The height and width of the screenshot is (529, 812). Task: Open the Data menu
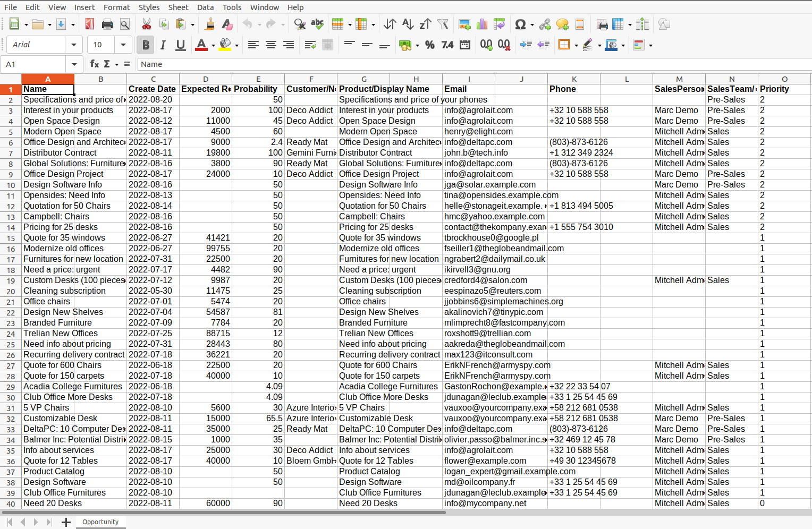pos(205,7)
